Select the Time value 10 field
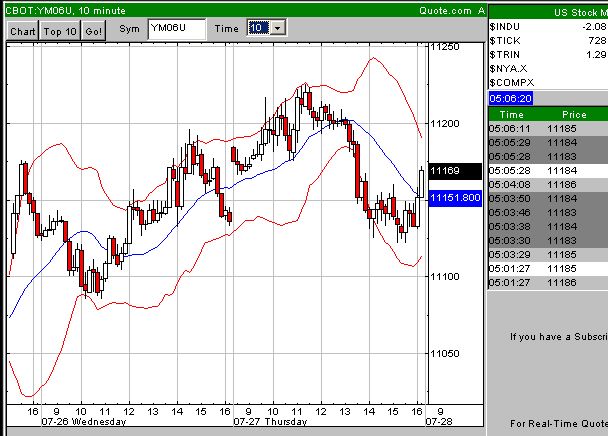Screen dimensions: 608x436 pyautogui.click(x=259, y=28)
